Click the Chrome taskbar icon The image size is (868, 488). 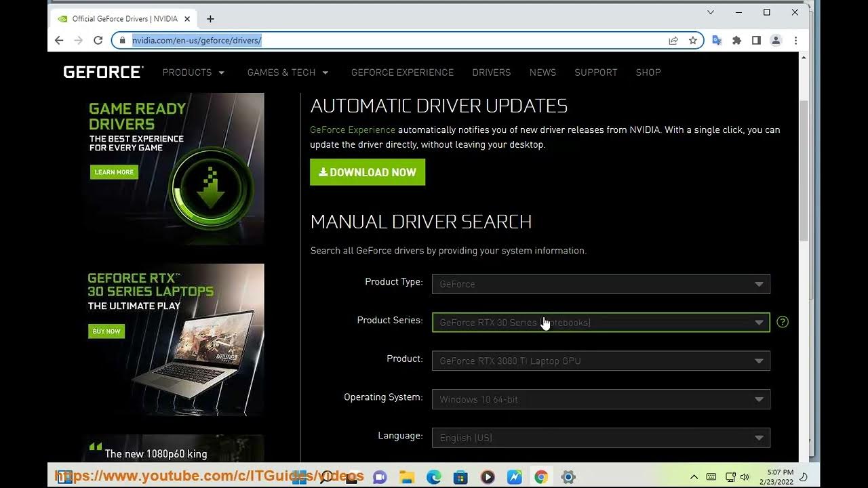click(541, 477)
